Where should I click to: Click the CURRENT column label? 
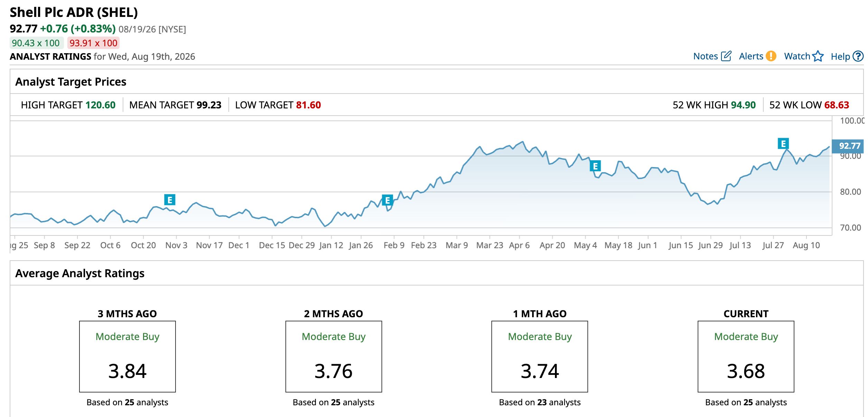[x=746, y=314]
